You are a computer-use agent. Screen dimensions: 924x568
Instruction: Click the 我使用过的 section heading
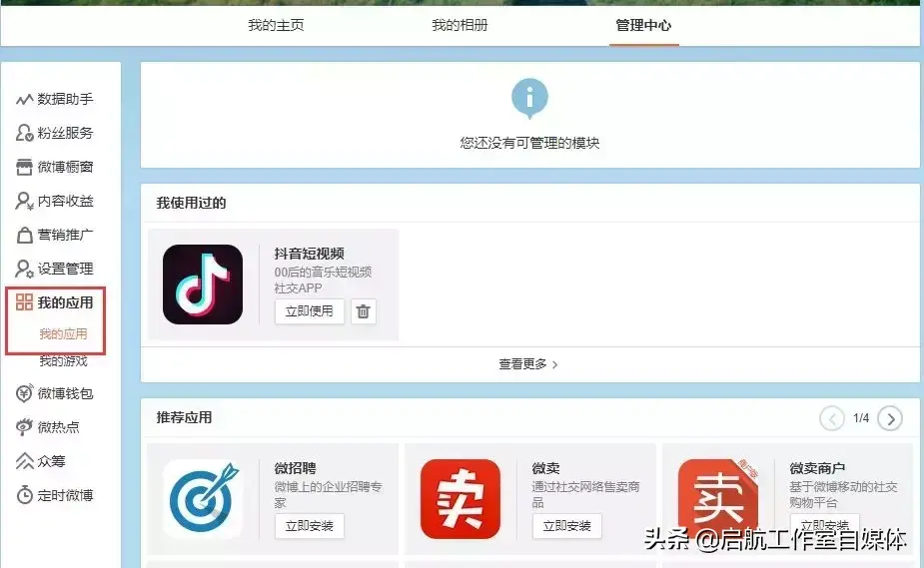191,203
